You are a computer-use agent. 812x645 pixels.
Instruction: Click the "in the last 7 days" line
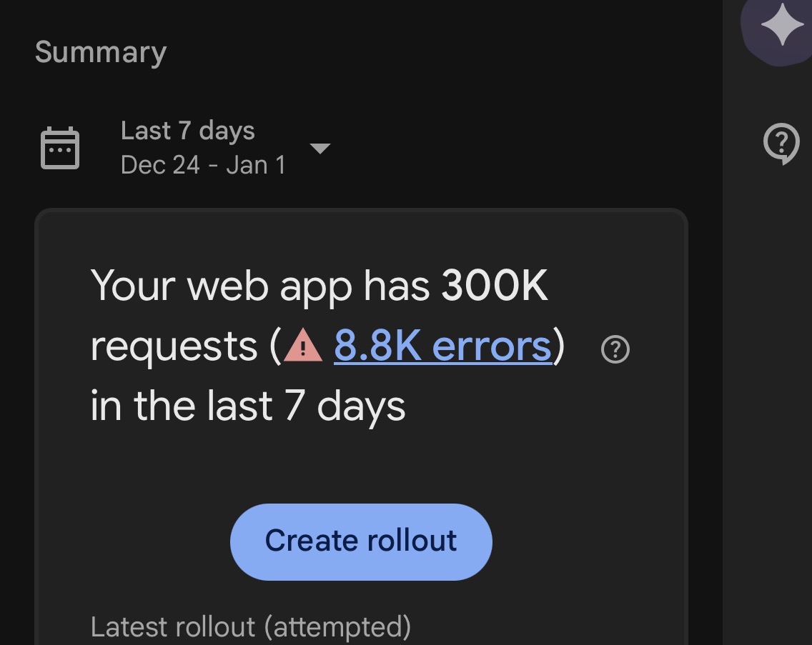pos(247,406)
